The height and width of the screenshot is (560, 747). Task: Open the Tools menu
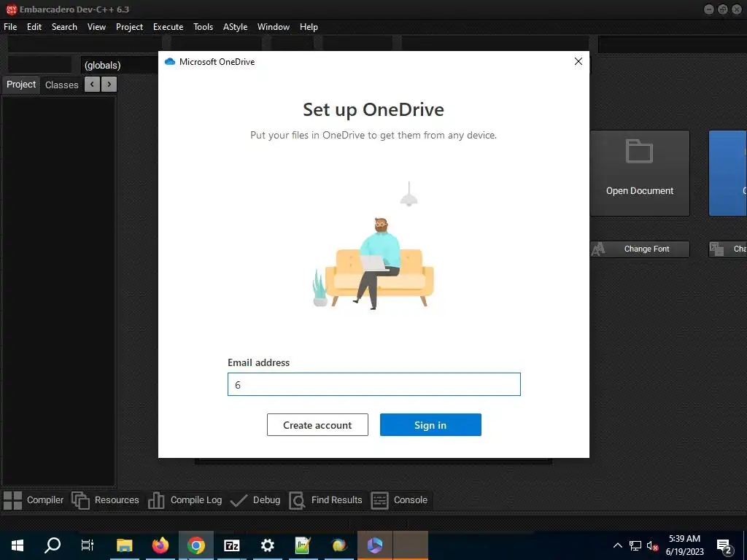pos(203,27)
